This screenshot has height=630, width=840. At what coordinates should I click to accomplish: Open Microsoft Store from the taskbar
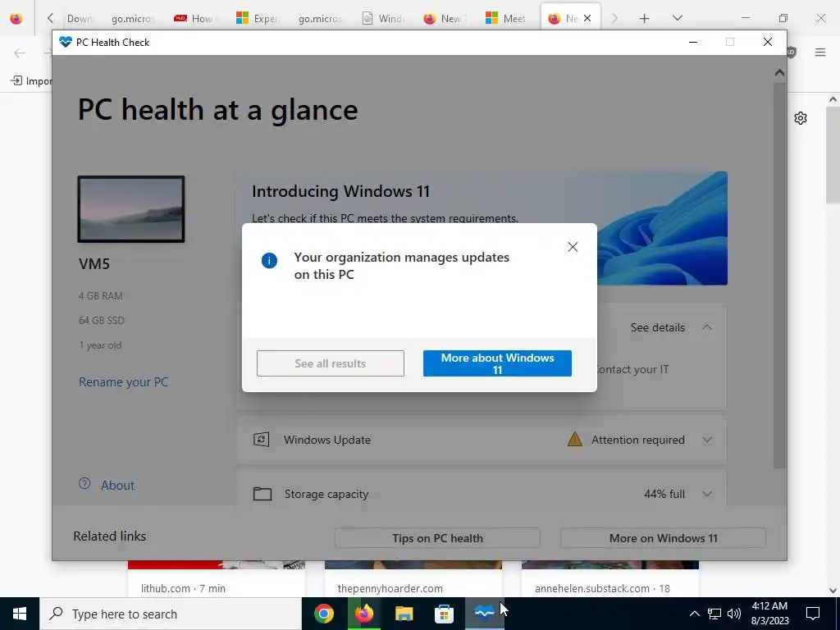point(444,614)
